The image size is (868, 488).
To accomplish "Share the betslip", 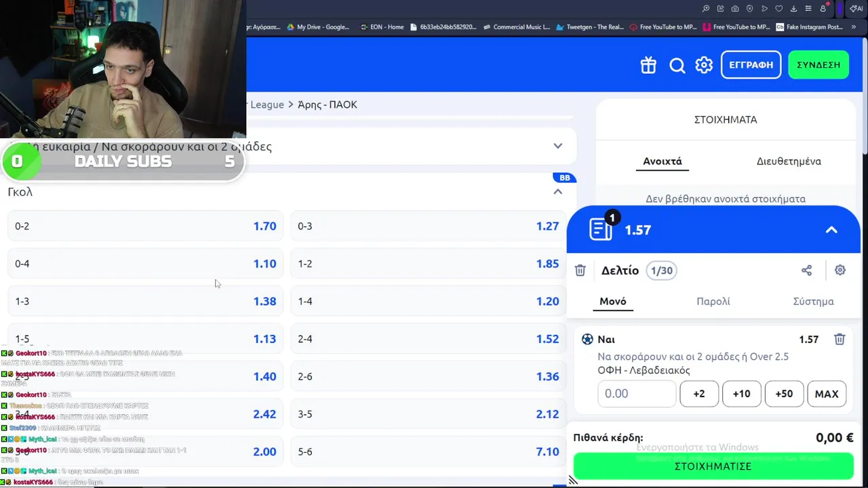I will (806, 270).
